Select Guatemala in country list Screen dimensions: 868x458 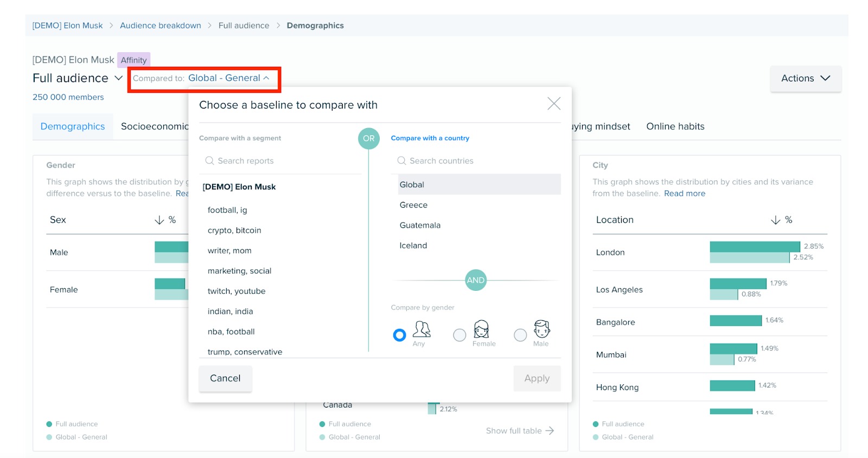[x=479, y=225]
